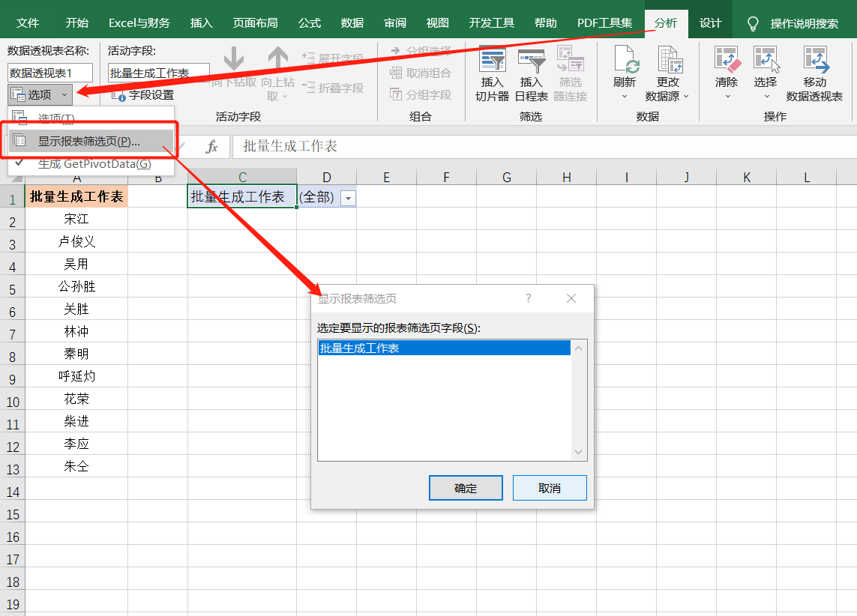Select cell A2 containing 宋江
This screenshot has width=857, height=616.
(76, 219)
